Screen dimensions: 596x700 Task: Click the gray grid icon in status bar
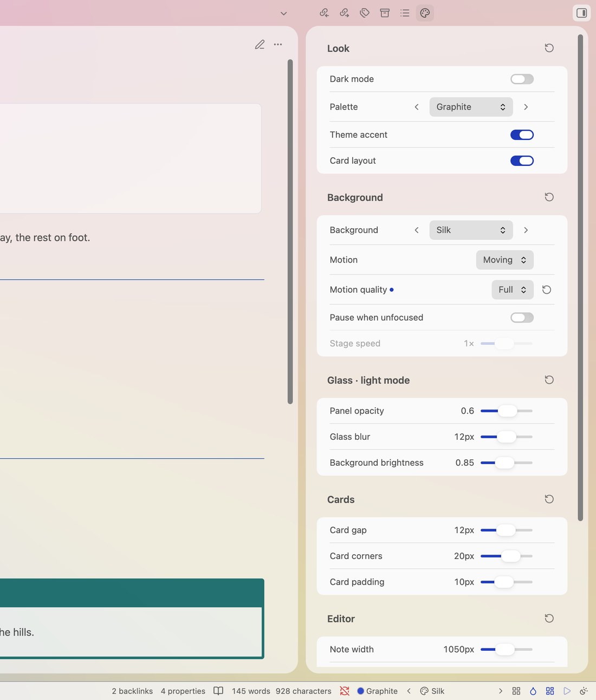(x=516, y=691)
